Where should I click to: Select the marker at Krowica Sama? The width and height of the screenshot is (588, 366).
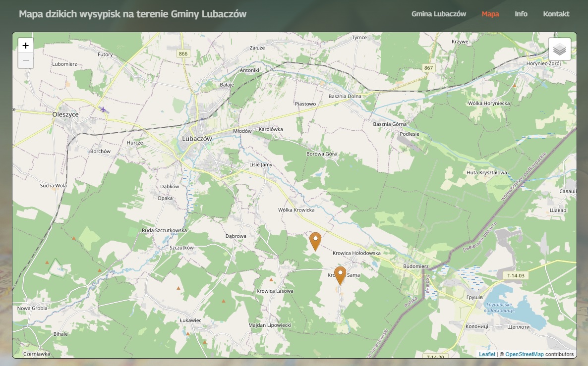pyautogui.click(x=340, y=275)
